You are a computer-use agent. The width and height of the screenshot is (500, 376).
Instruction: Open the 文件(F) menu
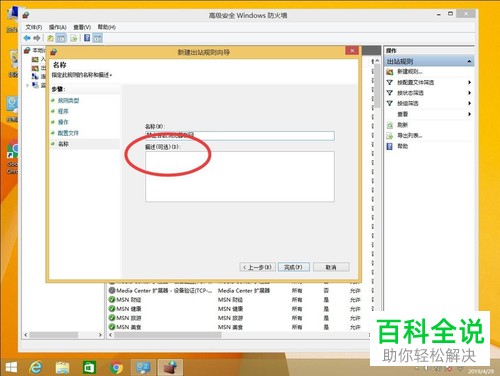click(34, 27)
